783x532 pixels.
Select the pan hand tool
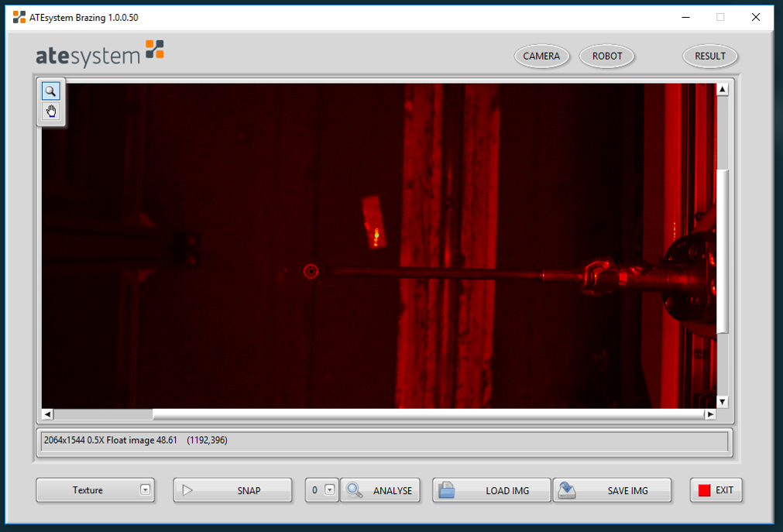50,111
